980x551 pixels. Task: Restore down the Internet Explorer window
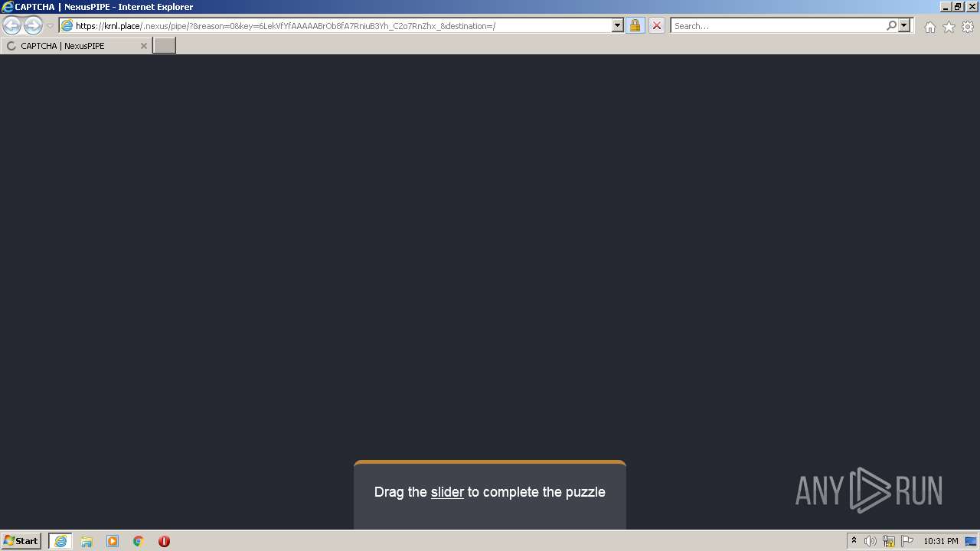point(959,7)
